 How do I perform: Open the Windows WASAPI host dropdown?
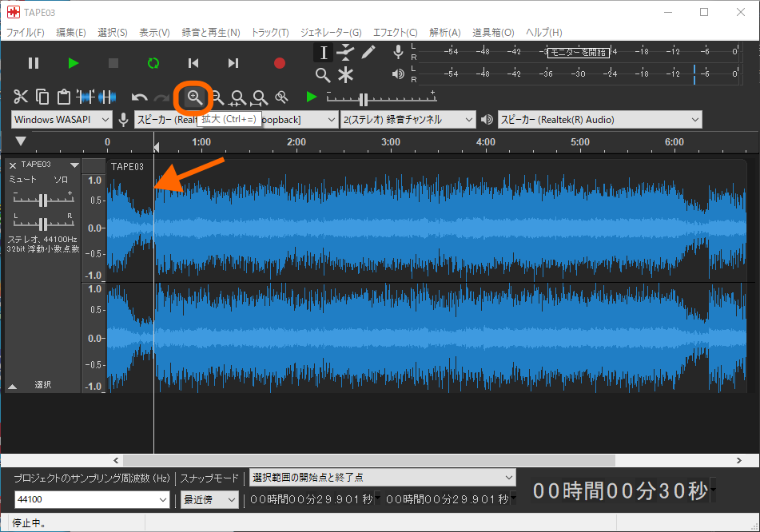point(62,120)
